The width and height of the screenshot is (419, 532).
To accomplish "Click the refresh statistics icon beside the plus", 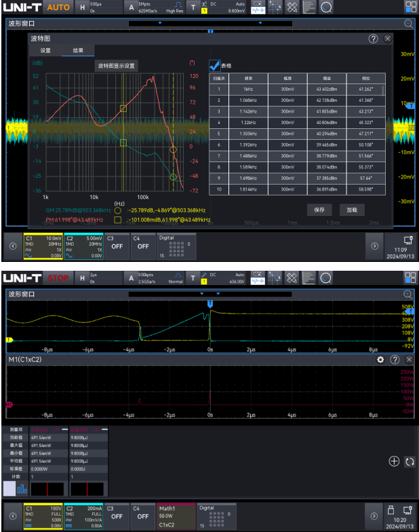I will [x=409, y=461].
